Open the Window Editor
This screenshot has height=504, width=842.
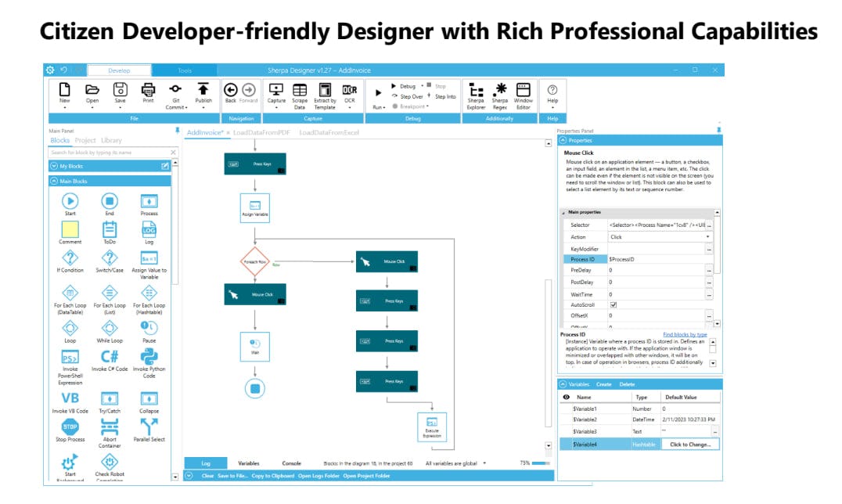click(x=524, y=90)
